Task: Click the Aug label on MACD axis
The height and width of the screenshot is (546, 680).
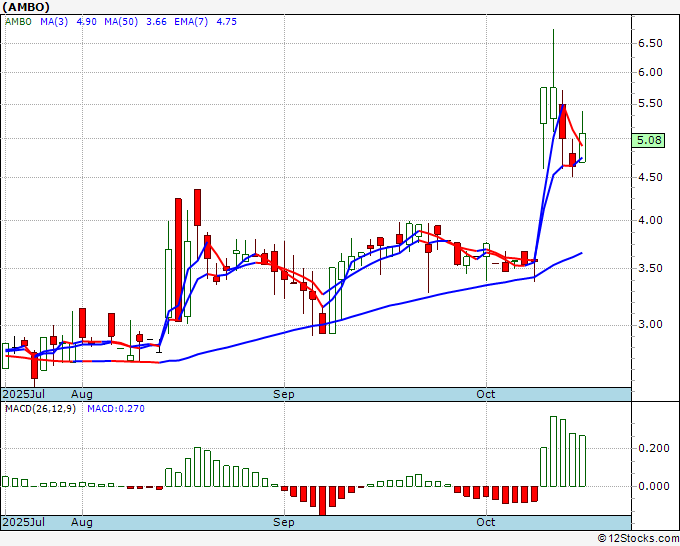Action: coord(82,522)
